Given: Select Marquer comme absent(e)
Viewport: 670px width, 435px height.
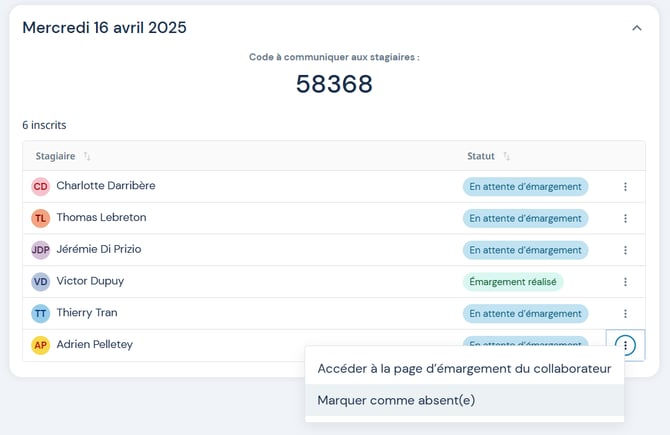Looking at the screenshot, I should click(396, 400).
